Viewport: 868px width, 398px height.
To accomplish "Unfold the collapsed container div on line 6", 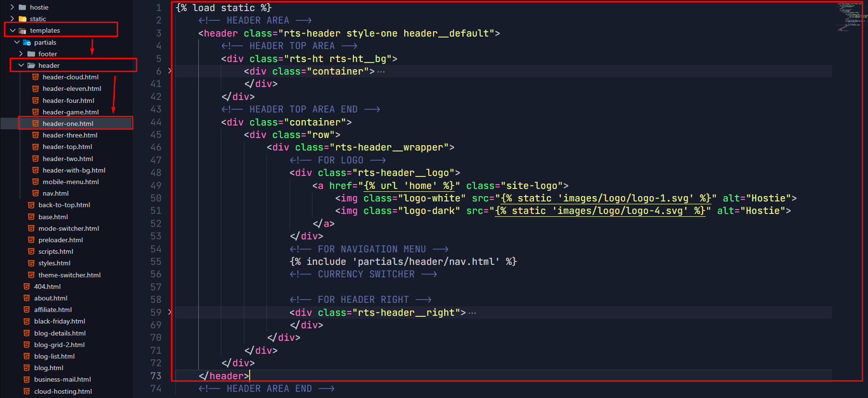I will (x=169, y=71).
